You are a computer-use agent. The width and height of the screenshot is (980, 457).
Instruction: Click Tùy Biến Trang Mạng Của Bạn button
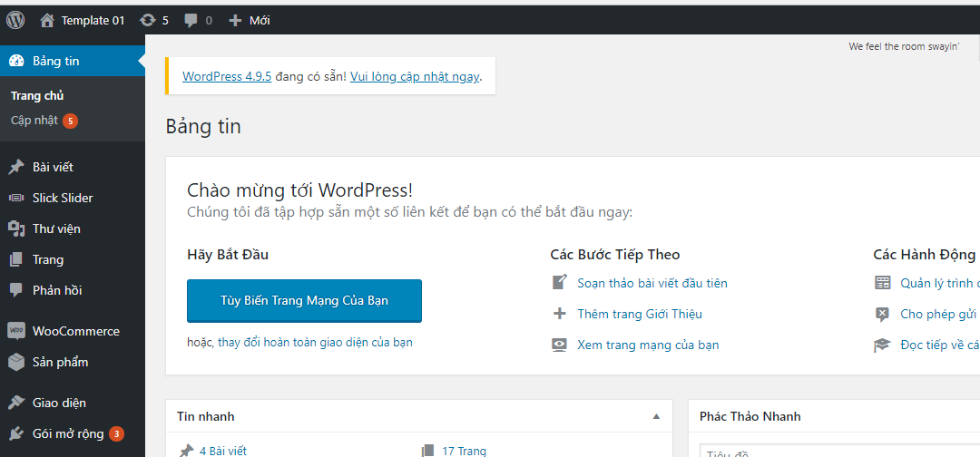304,301
